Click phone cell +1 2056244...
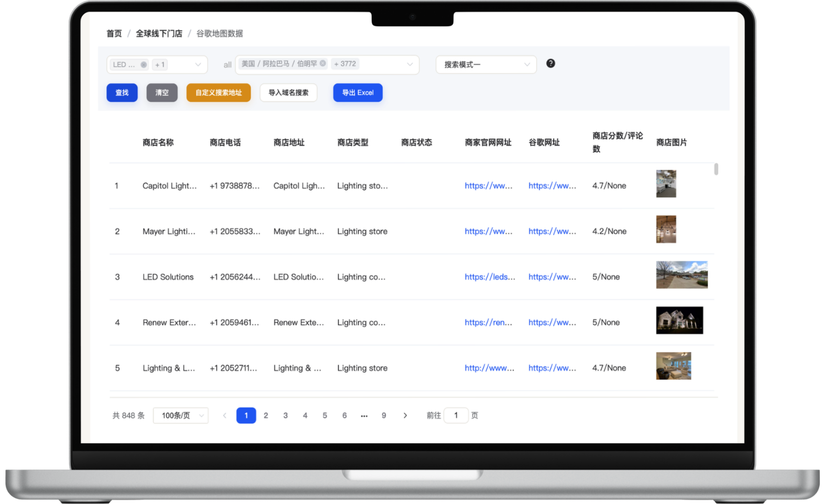 point(235,277)
